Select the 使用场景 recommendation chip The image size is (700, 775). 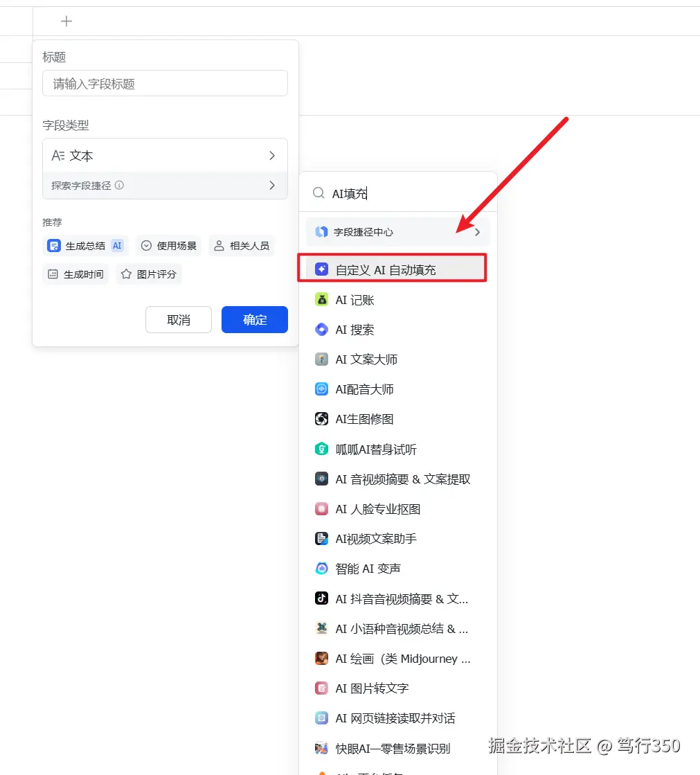(169, 246)
